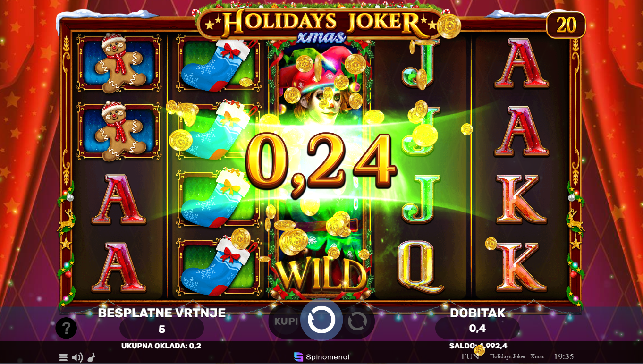The height and width of the screenshot is (364, 643).
Task: Click the Holidays Joker xmas title logo
Action: pyautogui.click(x=321, y=23)
